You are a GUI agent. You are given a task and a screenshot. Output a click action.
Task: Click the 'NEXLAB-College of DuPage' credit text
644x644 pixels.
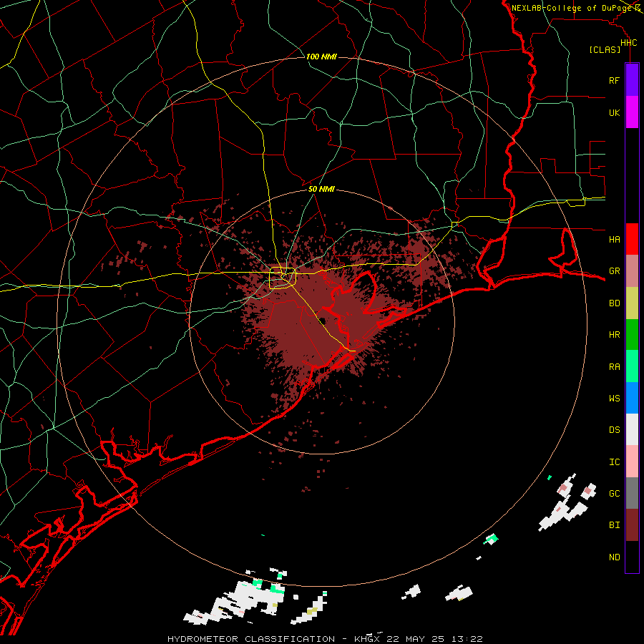(x=571, y=8)
